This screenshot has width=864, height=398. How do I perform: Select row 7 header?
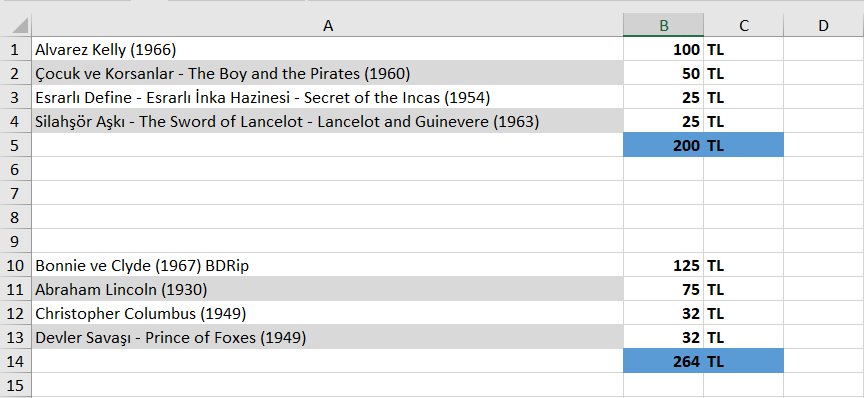click(15, 193)
